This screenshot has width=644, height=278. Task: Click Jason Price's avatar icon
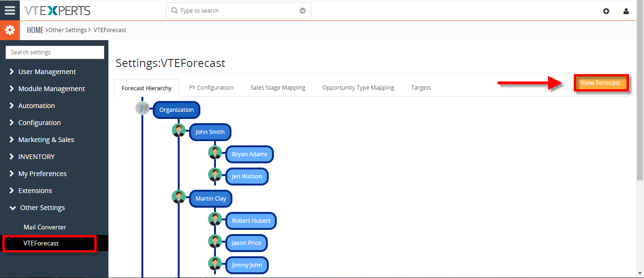click(x=215, y=241)
